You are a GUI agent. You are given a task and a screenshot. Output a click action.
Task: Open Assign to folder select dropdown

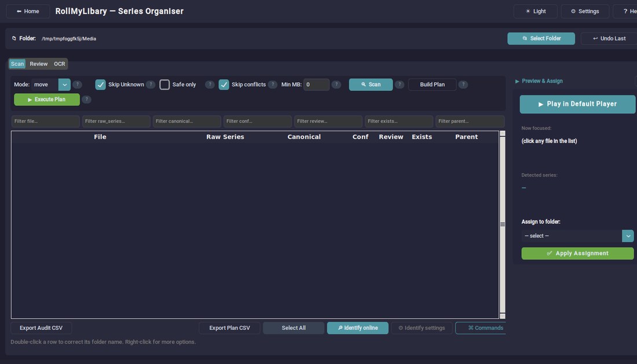[x=628, y=236]
